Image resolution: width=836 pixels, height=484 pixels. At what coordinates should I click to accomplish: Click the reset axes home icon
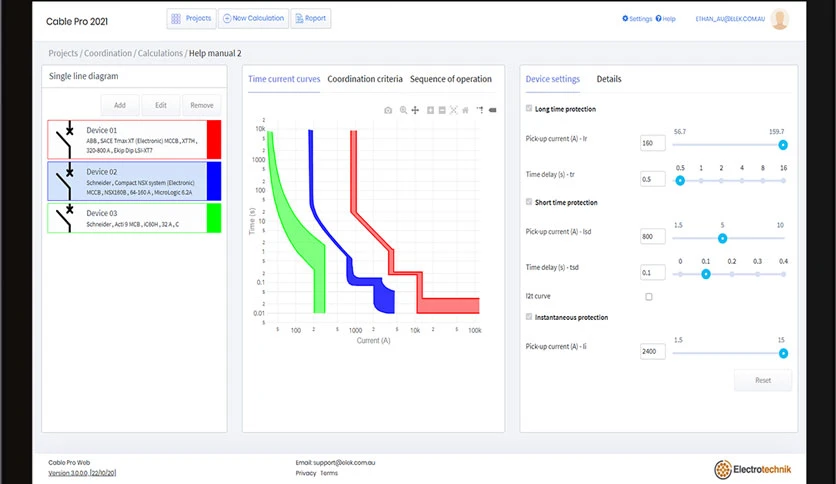pos(465,110)
